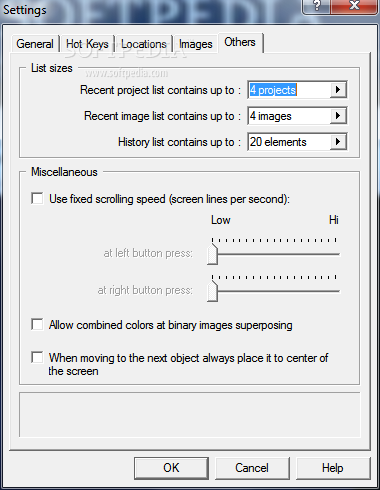Expand the recent projects count dropdown arrow
380x490 pixels.
click(x=338, y=90)
